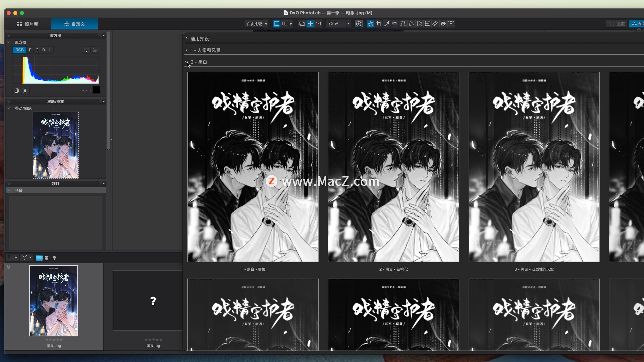Activate the move/pan arrows tool

[x=310, y=24]
